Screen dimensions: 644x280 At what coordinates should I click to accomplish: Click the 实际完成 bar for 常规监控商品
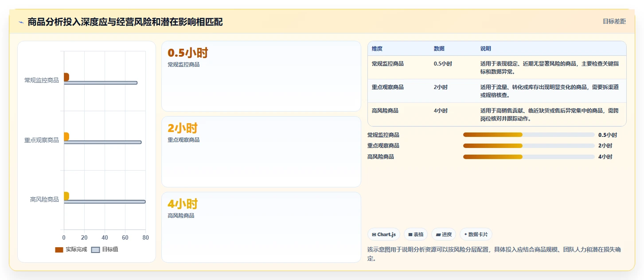tap(66, 77)
